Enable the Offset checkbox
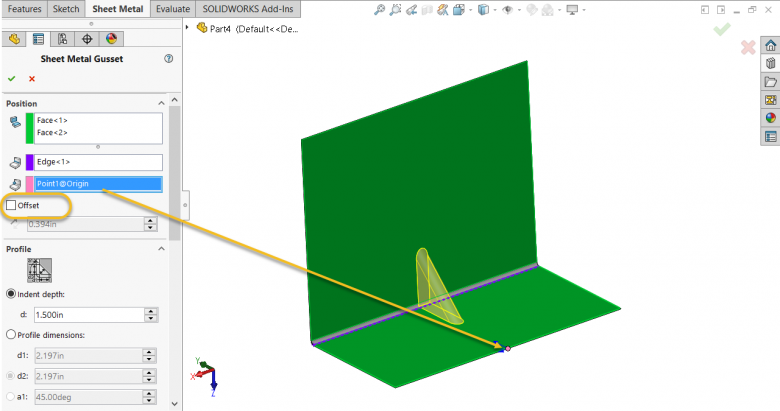This screenshot has height=411, width=780. tap(11, 205)
